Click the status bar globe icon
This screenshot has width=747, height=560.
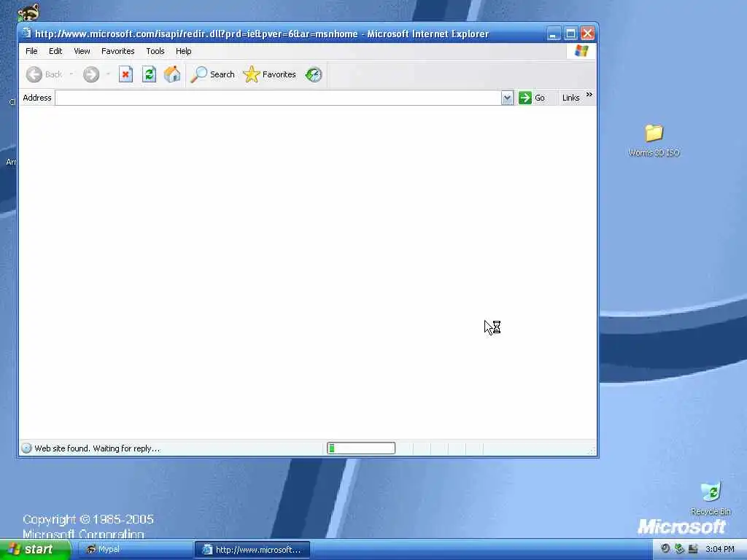pos(27,448)
